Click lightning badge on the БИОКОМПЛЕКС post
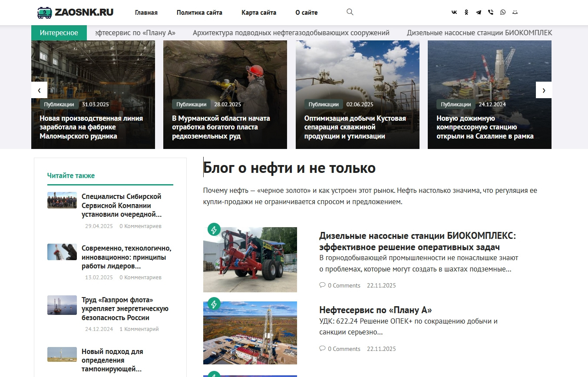 pos(214,229)
